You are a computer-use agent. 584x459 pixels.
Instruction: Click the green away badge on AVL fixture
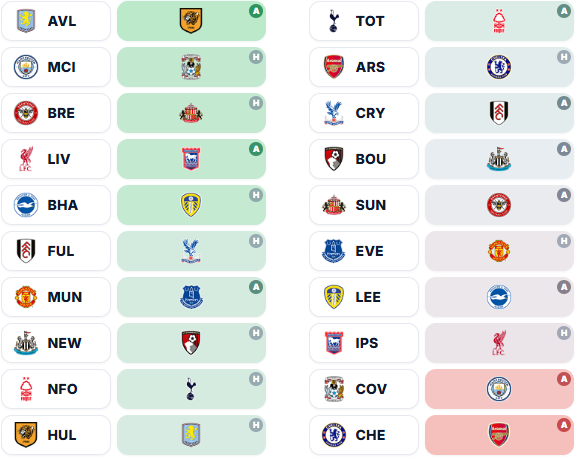(x=256, y=11)
